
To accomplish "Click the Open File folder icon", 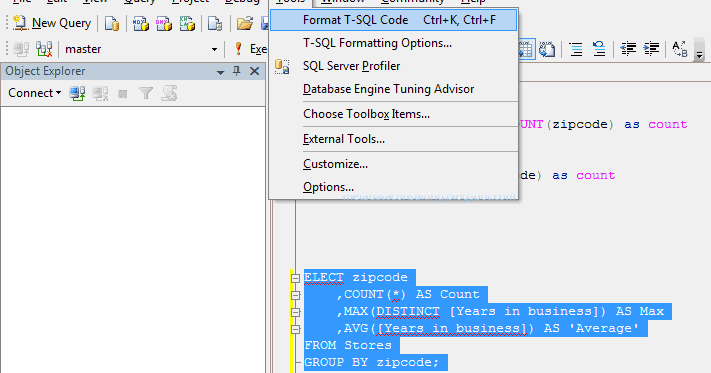I will click(245, 23).
